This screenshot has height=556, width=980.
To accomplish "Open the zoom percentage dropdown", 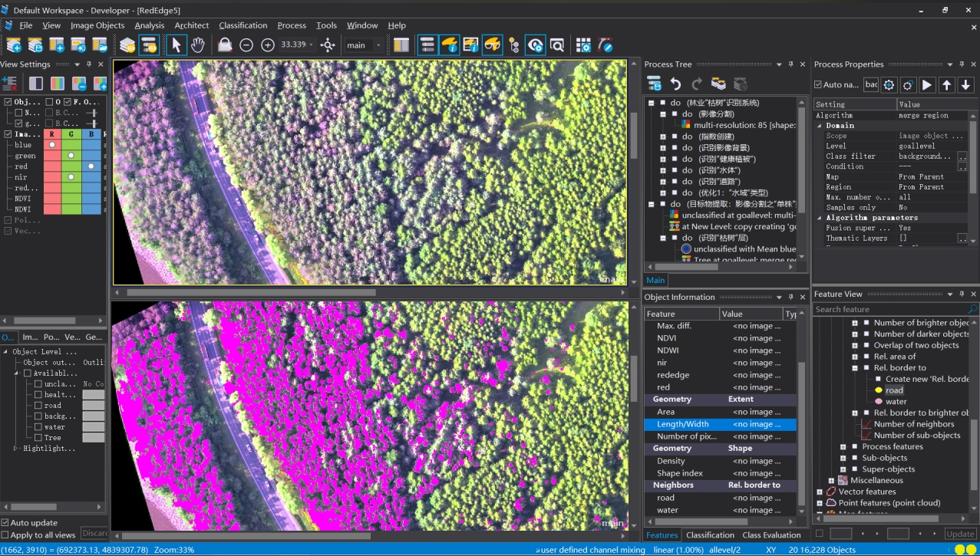I will [x=312, y=45].
